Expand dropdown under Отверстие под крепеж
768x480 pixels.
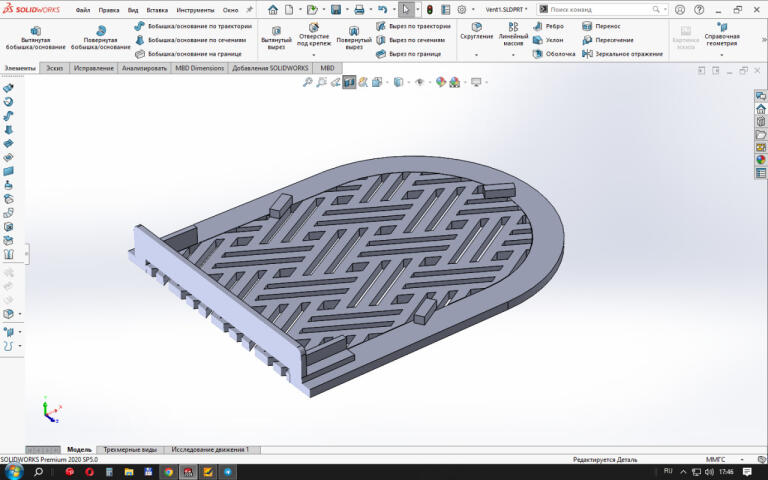(x=314, y=55)
